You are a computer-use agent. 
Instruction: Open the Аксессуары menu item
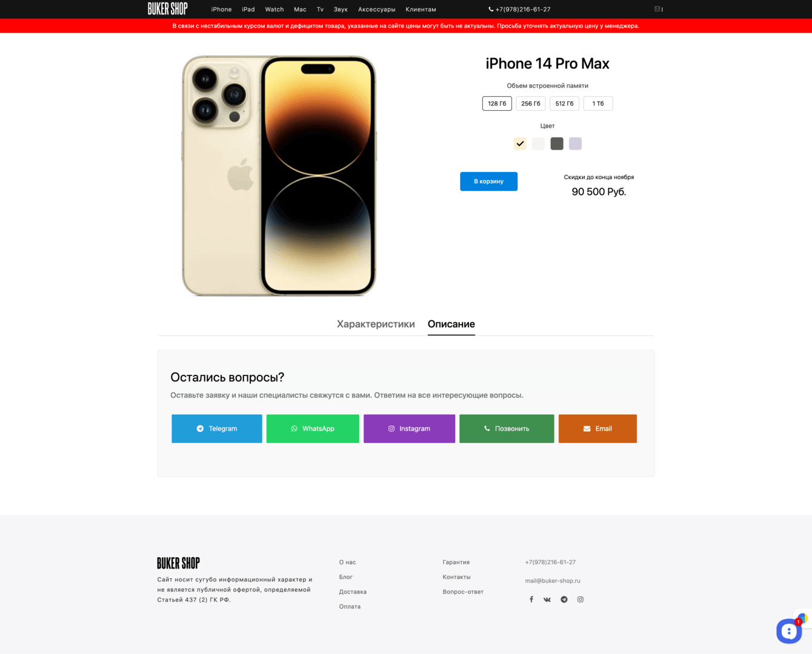point(377,9)
